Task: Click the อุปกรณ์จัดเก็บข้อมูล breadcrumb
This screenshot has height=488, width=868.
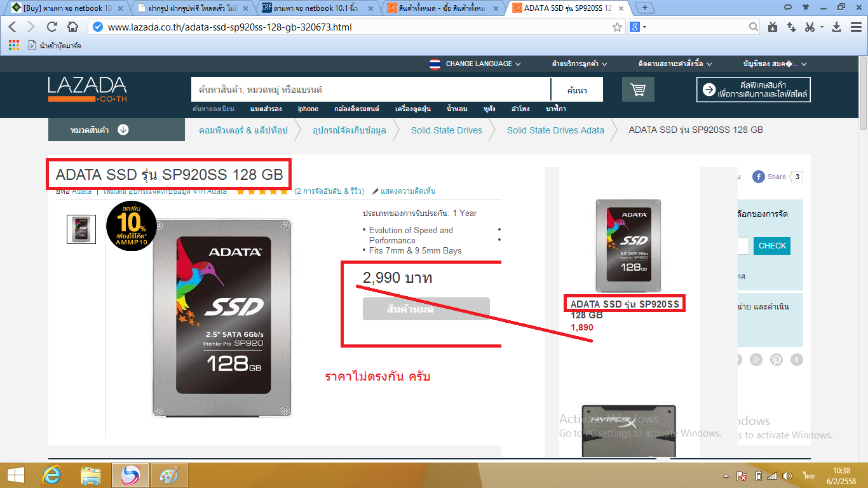Action: [349, 130]
